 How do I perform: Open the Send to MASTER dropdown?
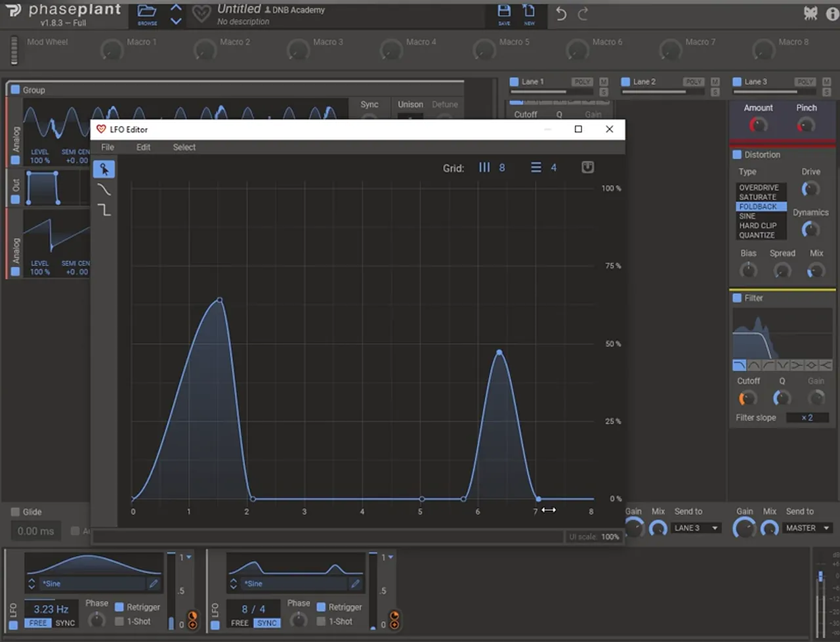click(808, 528)
